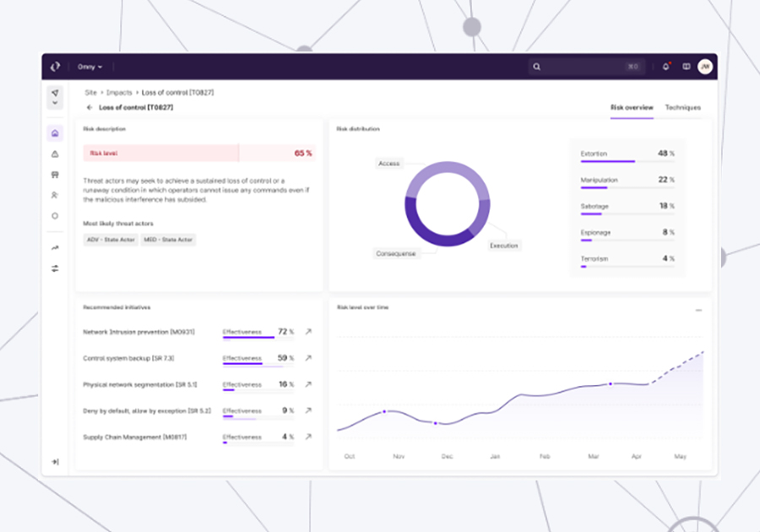Screen dimensions: 760x532
Task: Click the Impacts breadcrumb link
Action: click(x=119, y=93)
